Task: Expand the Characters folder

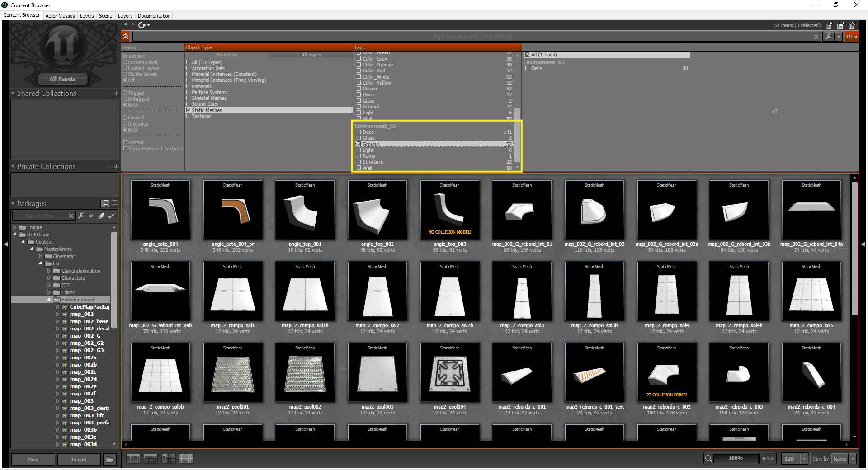Action: pos(49,278)
